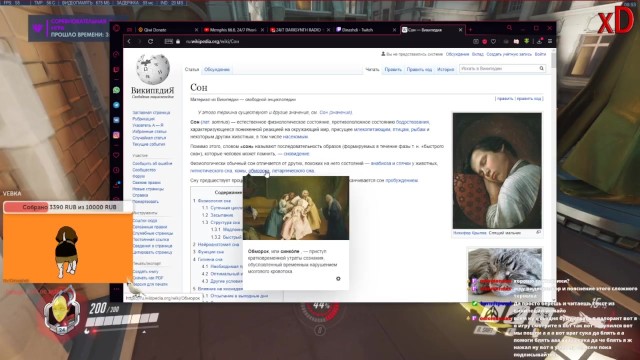
Task: Open the downloads tray icon in toolbar
Action: point(539,41)
